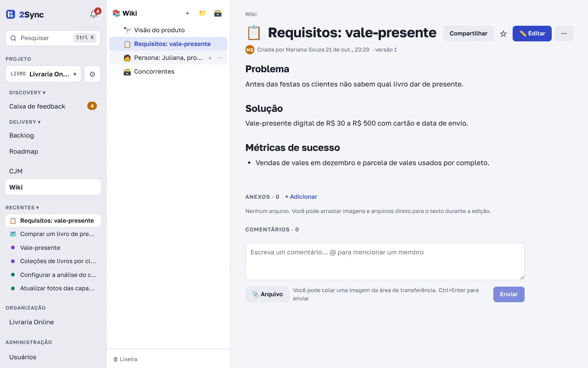The width and height of the screenshot is (588, 368).
Task: Click the Arquivo attach button
Action: coord(267,294)
